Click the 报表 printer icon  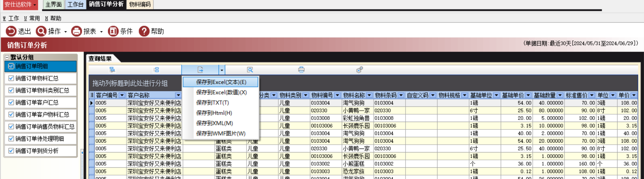[x=76, y=31]
